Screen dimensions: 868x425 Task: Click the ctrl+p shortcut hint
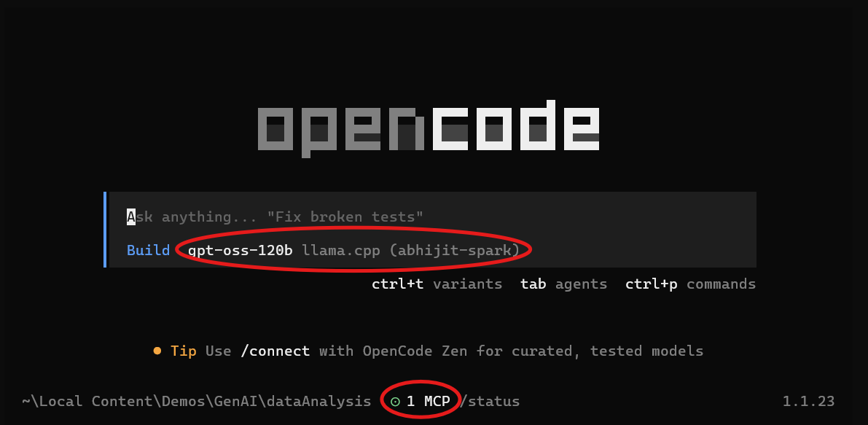tap(652, 284)
